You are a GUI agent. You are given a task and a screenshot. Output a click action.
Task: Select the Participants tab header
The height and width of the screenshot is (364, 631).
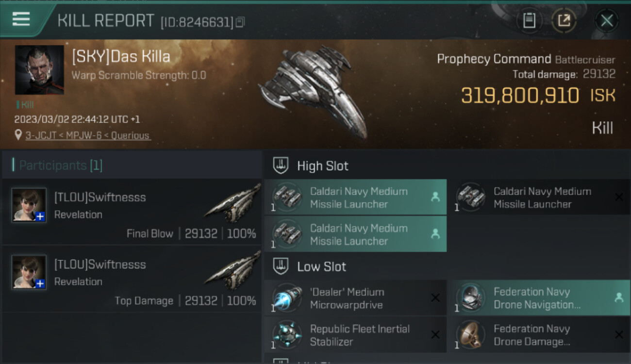point(61,165)
